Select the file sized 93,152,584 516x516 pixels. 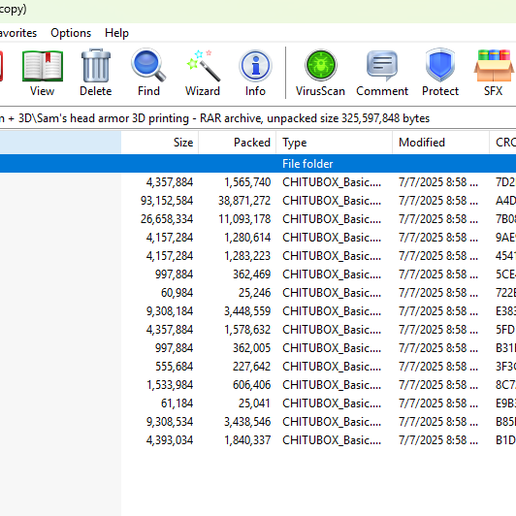click(x=258, y=201)
